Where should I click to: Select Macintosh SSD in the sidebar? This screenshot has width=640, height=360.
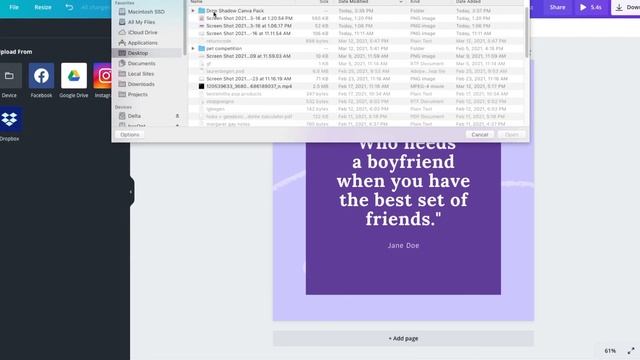coord(146,12)
